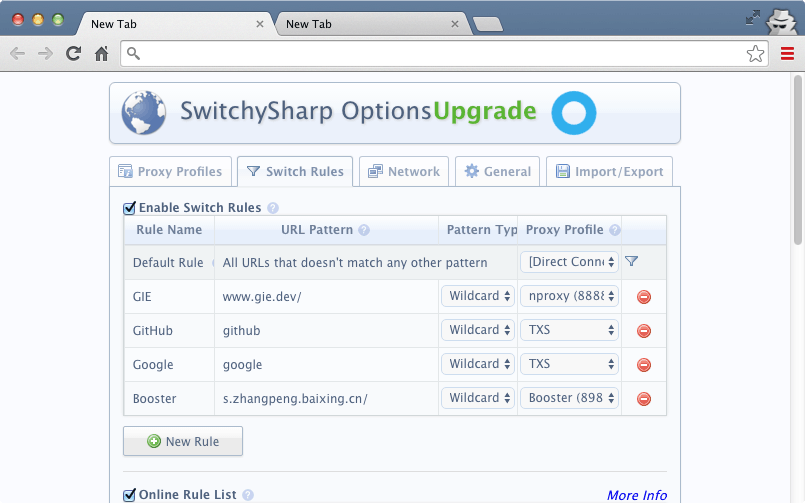Go to the Import/Export tab
This screenshot has width=805, height=503.
click(x=609, y=171)
